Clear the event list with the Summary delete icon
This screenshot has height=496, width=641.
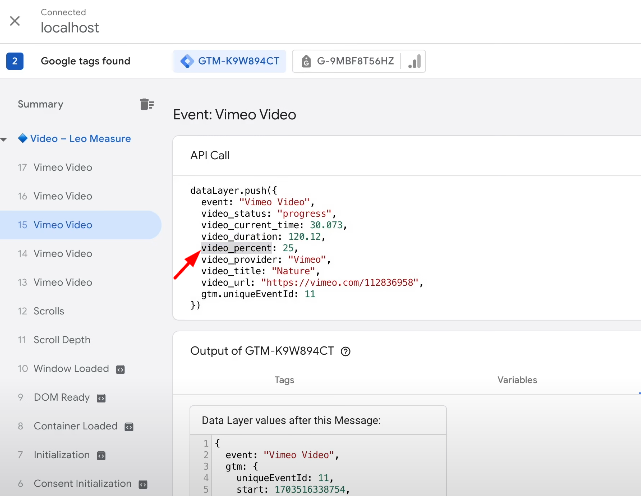146,104
